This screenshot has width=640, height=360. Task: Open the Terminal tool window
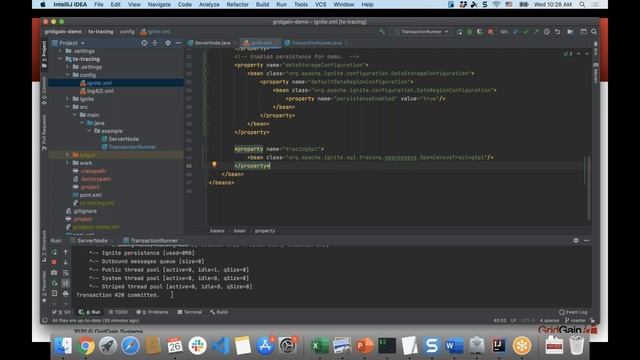pyautogui.click(x=189, y=312)
